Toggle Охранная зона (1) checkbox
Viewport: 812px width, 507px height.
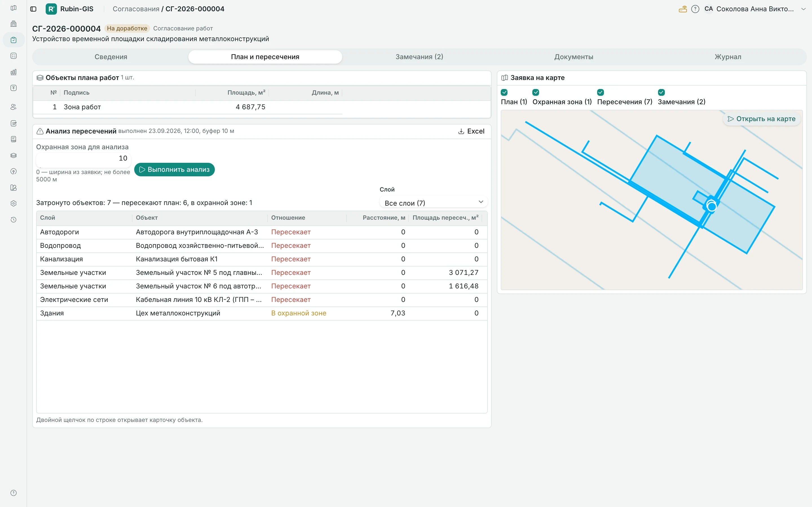click(536, 92)
